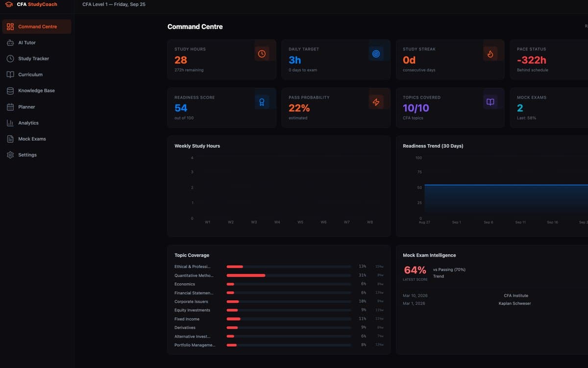Click the "Derivatives" topic label
Viewport: 588px width, 368px height.
pos(185,328)
